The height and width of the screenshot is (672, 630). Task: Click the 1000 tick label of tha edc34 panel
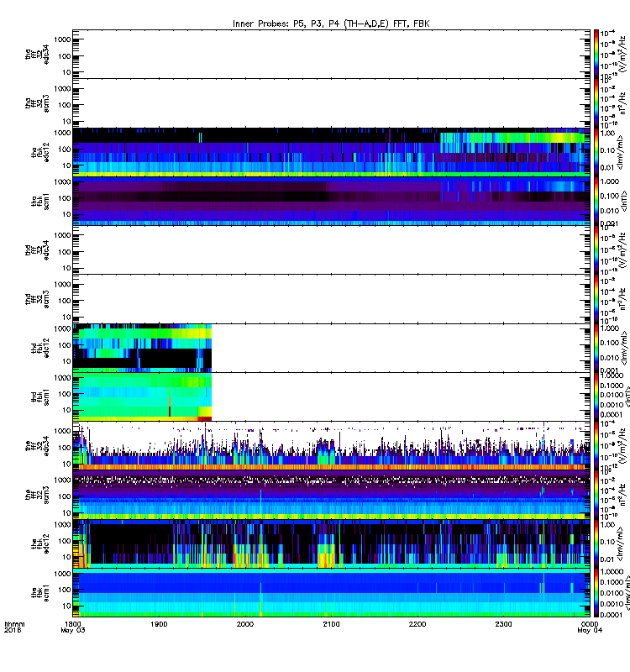(x=62, y=39)
